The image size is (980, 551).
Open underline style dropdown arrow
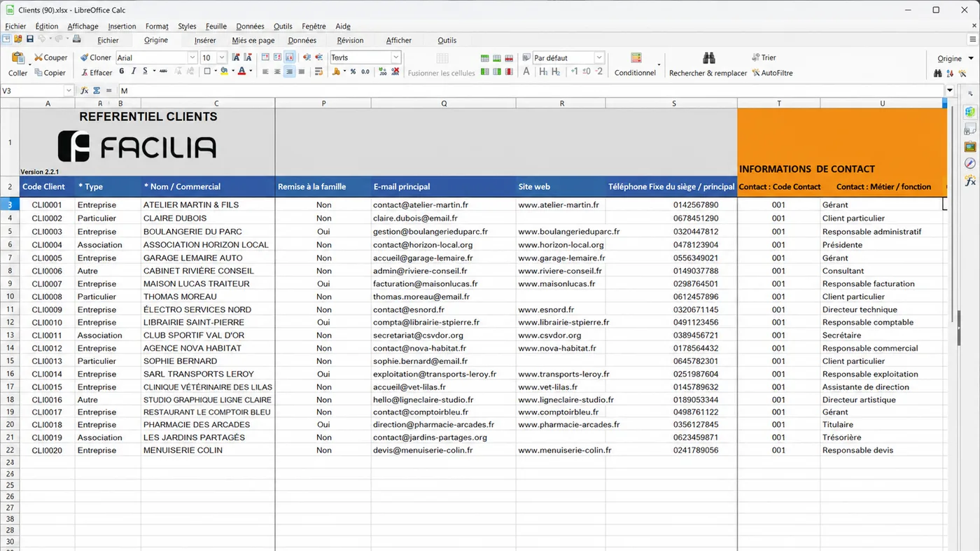(154, 71)
